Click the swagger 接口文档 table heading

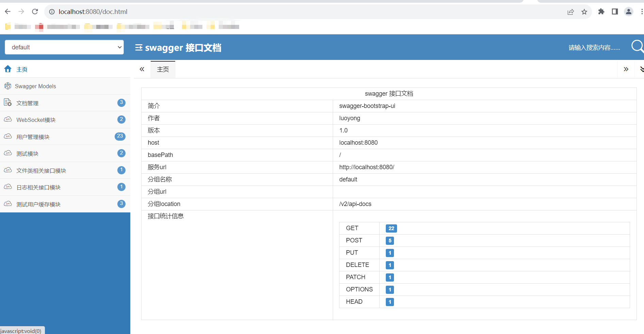[x=389, y=94]
